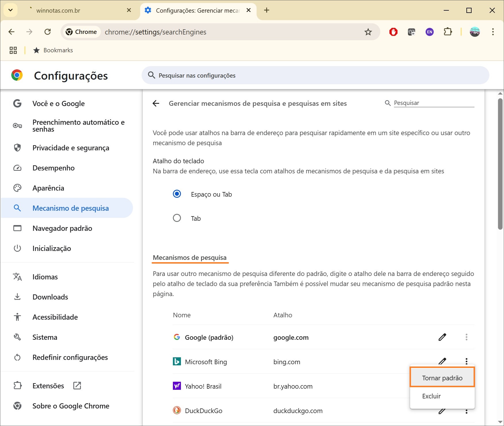Image resolution: width=504 pixels, height=426 pixels.
Task: Open more actions for Google (padrão)
Action: coord(466,337)
